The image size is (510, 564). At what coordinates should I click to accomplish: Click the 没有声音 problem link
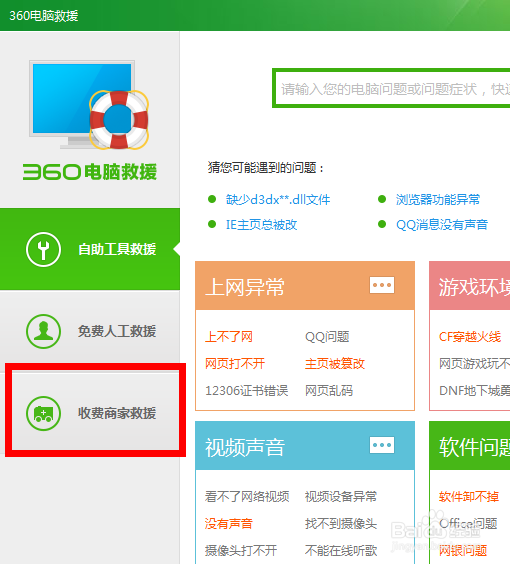coord(229,524)
